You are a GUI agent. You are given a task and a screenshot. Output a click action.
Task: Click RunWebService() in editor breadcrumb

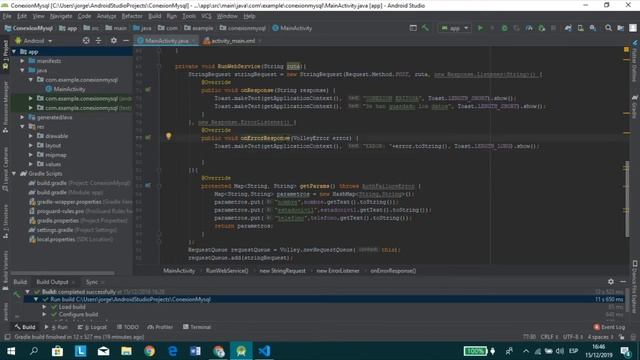coord(227,271)
